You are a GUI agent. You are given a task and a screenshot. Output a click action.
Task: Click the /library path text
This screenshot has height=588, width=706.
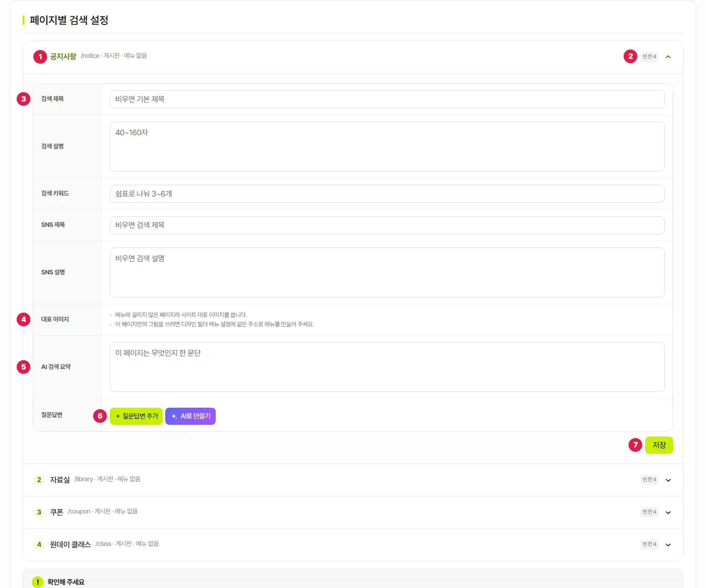(x=84, y=479)
